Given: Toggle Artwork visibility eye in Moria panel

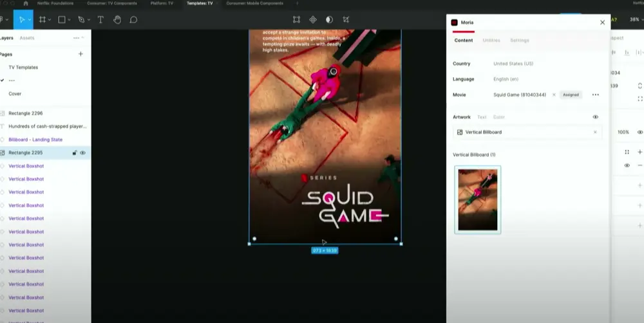Looking at the screenshot, I should click(595, 117).
